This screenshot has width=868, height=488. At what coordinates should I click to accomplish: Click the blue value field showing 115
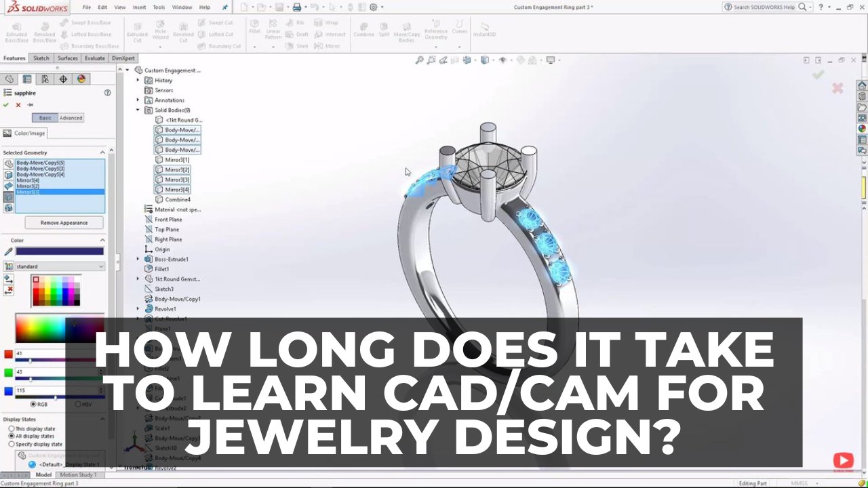coord(56,390)
